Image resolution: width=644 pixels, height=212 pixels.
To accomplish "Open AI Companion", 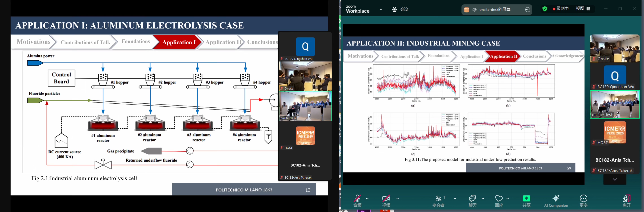I will point(556,199).
